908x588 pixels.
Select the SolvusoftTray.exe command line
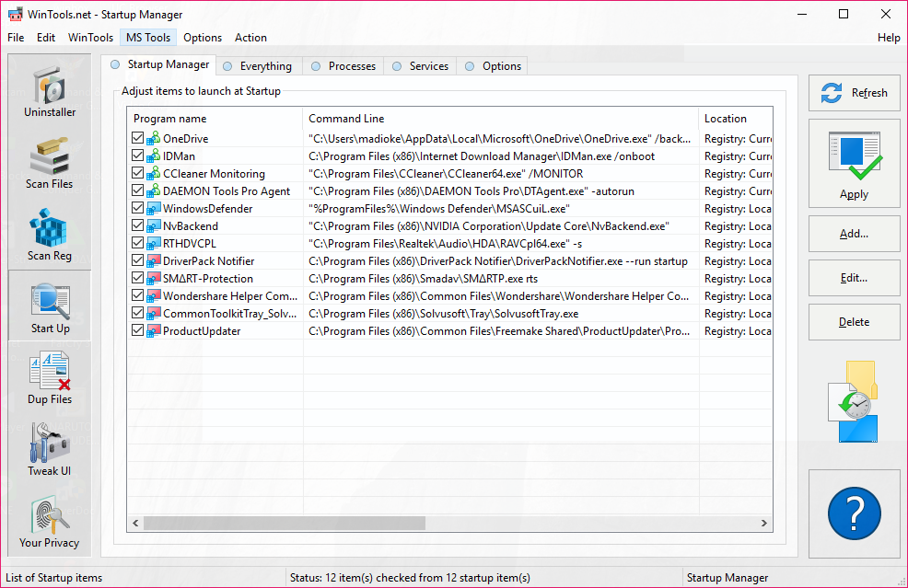click(444, 314)
